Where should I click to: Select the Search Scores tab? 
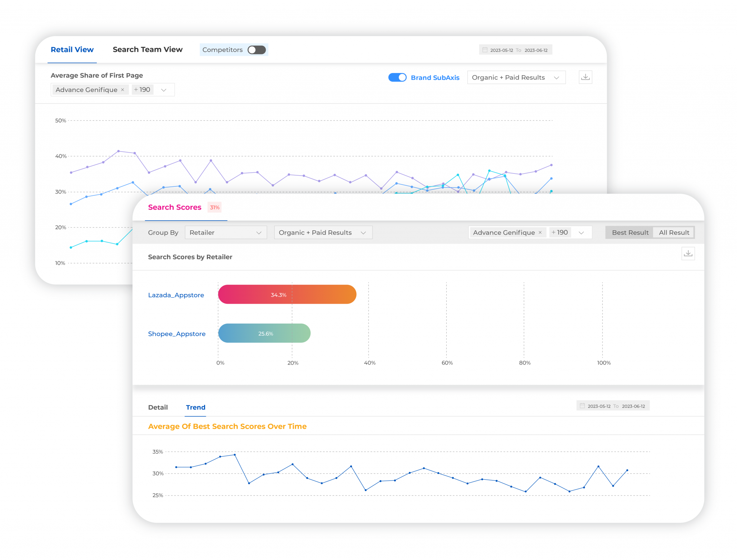click(175, 207)
